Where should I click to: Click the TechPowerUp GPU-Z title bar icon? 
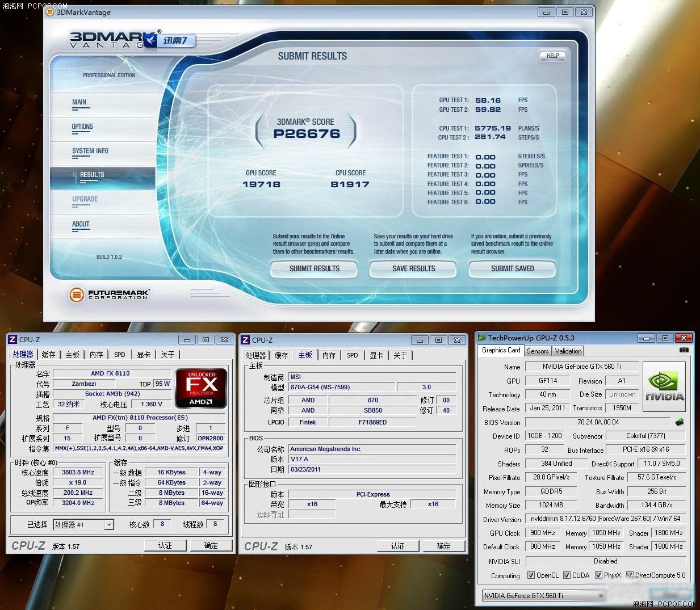482,338
